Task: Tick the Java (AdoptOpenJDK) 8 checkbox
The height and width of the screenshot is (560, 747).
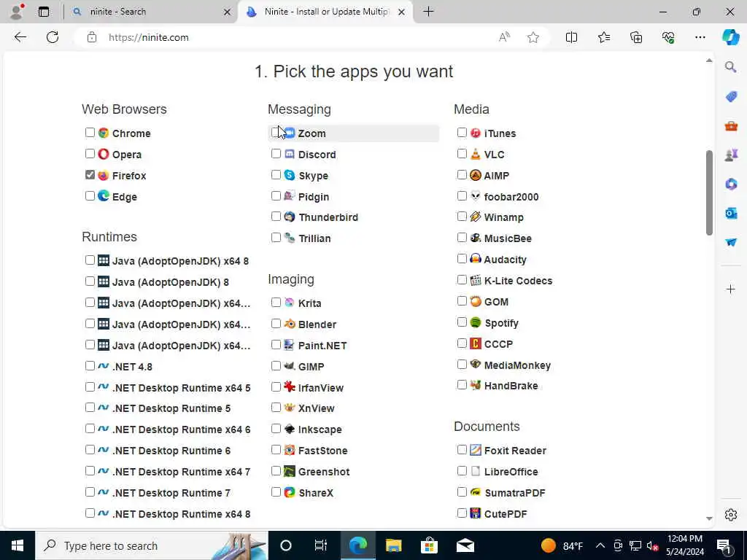Action: coord(90,281)
